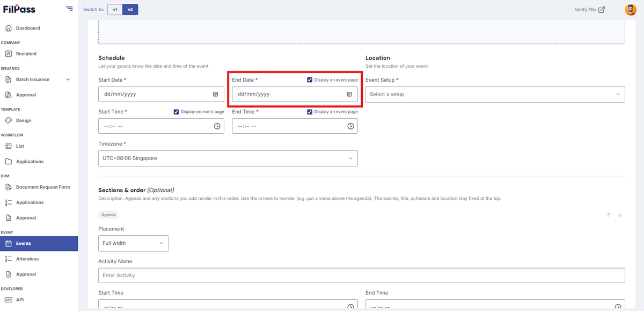This screenshot has height=311, width=644.
Task: Open the user profile avatar
Action: [x=630, y=10]
